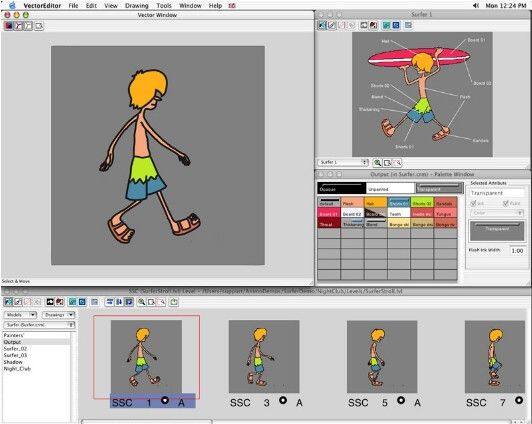The image size is (532, 424).
Task: Click the circle marker beside SSC 3
Action: (x=283, y=400)
